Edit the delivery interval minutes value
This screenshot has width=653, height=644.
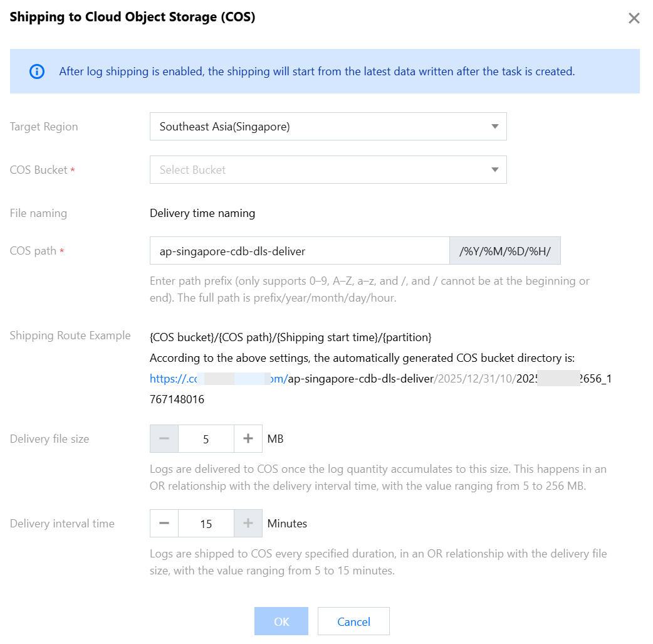[x=206, y=524]
